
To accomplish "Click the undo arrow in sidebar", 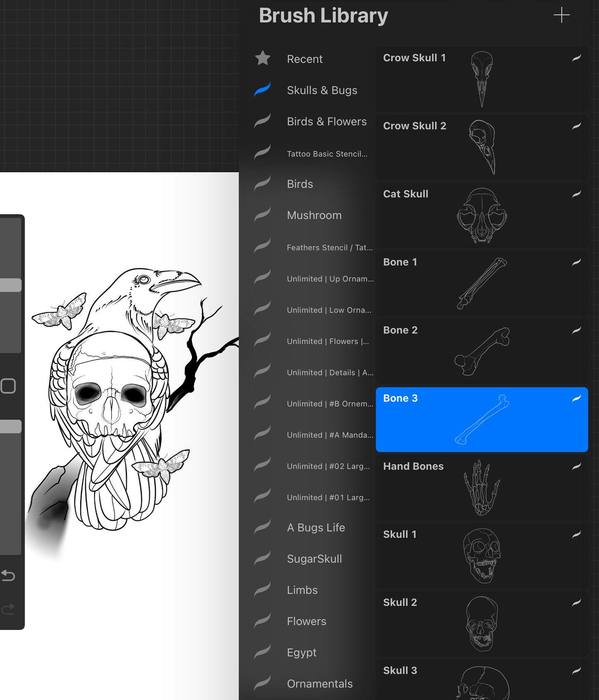I will coord(8,575).
